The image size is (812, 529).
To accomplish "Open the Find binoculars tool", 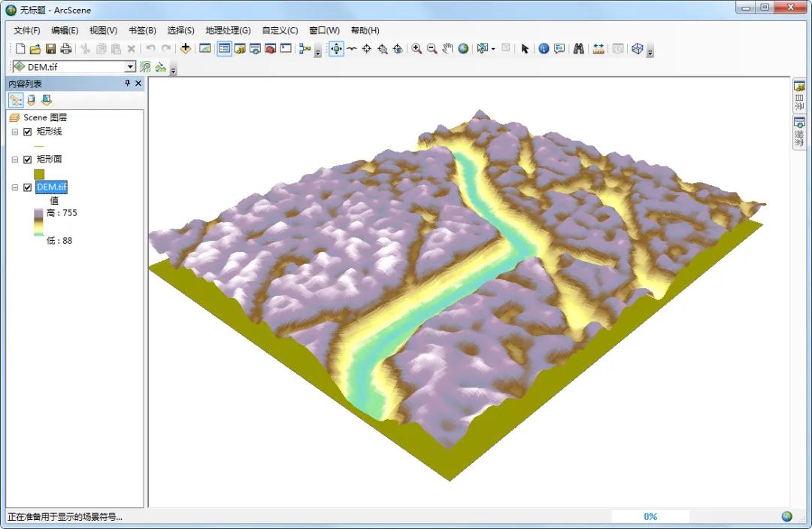I will pos(578,49).
